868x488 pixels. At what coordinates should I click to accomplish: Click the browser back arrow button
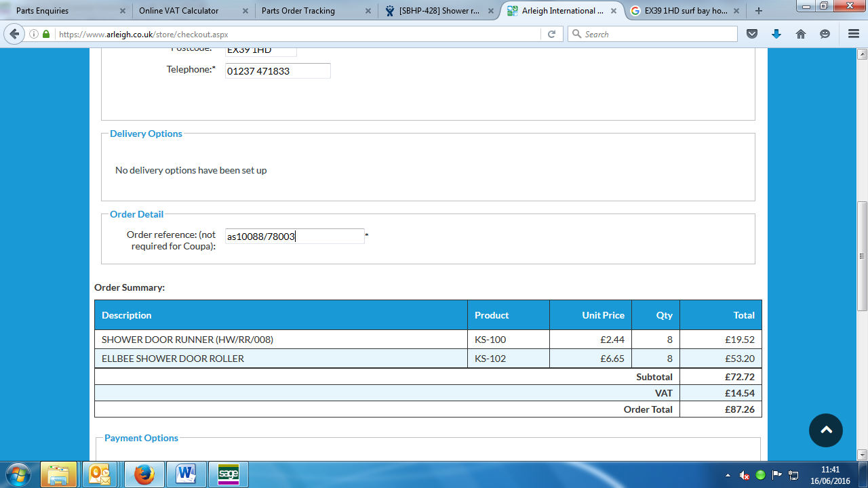[14, 34]
